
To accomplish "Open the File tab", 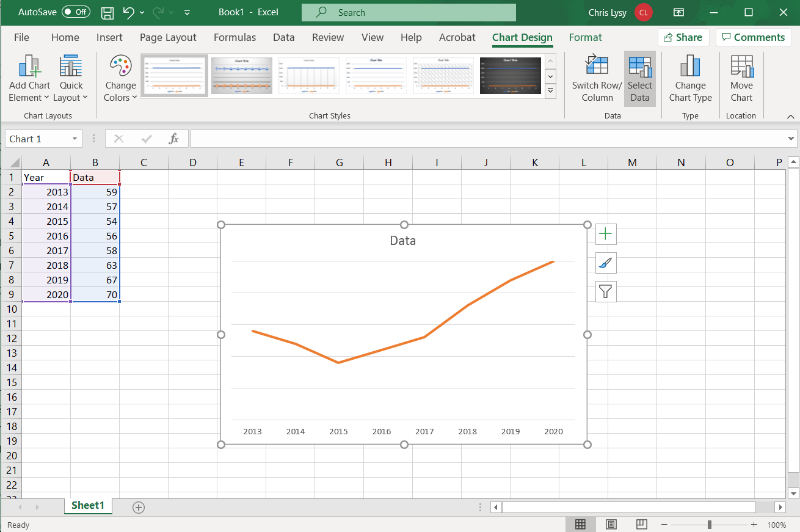I will tap(21, 37).
